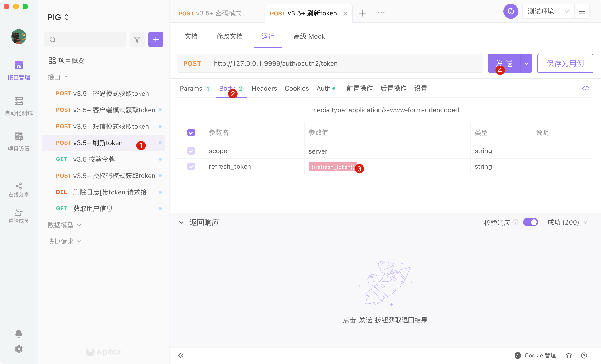Open Cookie 管理 in status bar
Viewport: 601px width, 364px height.
536,355
